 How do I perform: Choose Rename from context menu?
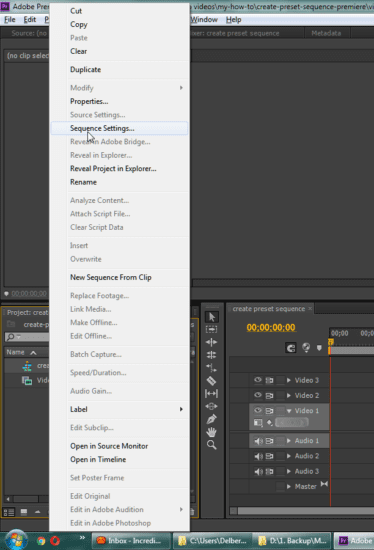coord(119,182)
